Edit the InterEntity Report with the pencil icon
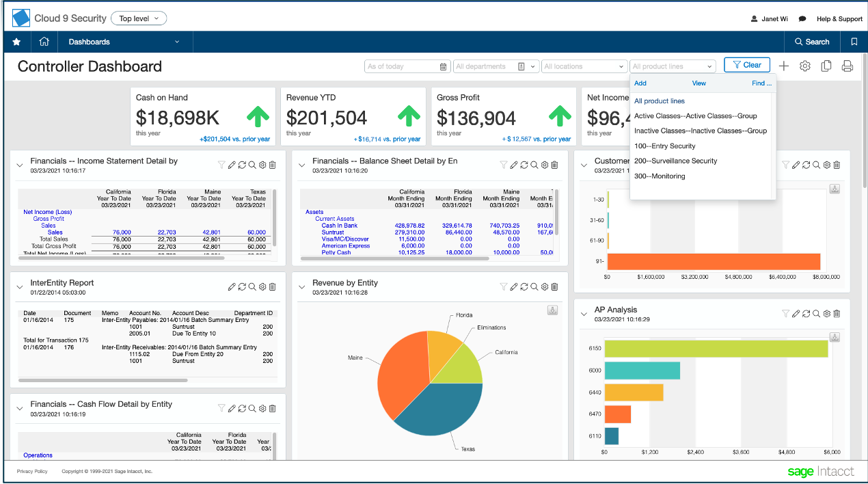The width and height of the screenshot is (868, 484). pos(232,286)
